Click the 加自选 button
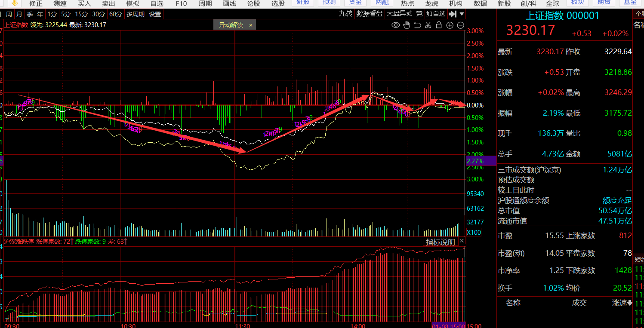644x328 pixels. (x=435, y=14)
